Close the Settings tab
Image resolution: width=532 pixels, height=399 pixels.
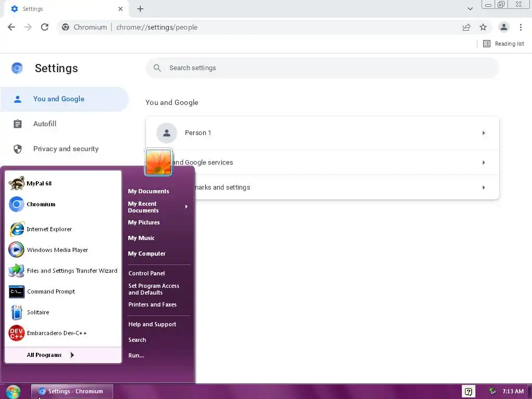pyautogui.click(x=121, y=9)
